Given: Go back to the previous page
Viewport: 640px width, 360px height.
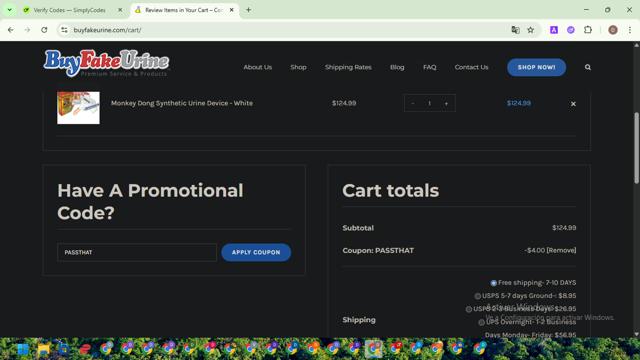Looking at the screenshot, I should 11,30.
